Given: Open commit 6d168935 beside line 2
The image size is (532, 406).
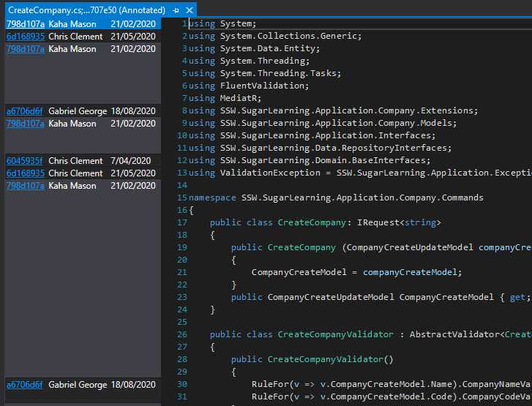Looking at the screenshot, I should click(x=25, y=36).
